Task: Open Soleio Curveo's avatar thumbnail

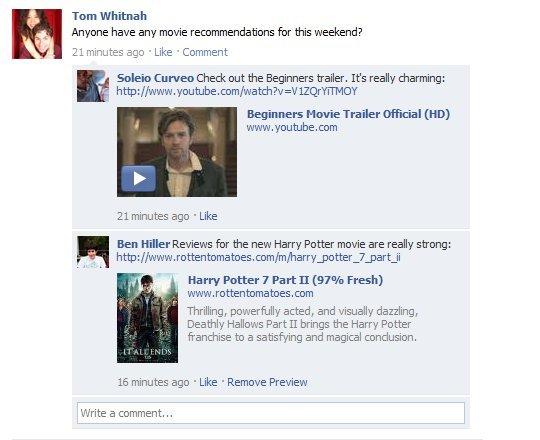Action: tap(93, 86)
